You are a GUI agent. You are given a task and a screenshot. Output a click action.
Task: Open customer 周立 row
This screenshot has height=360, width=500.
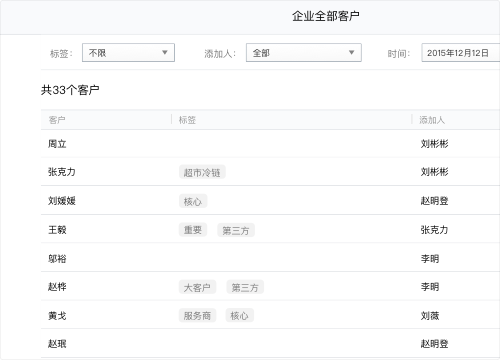click(x=270, y=144)
